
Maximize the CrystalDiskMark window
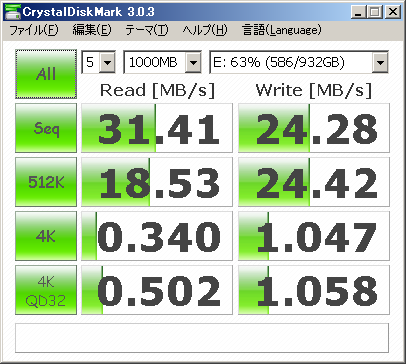[x=375, y=13]
